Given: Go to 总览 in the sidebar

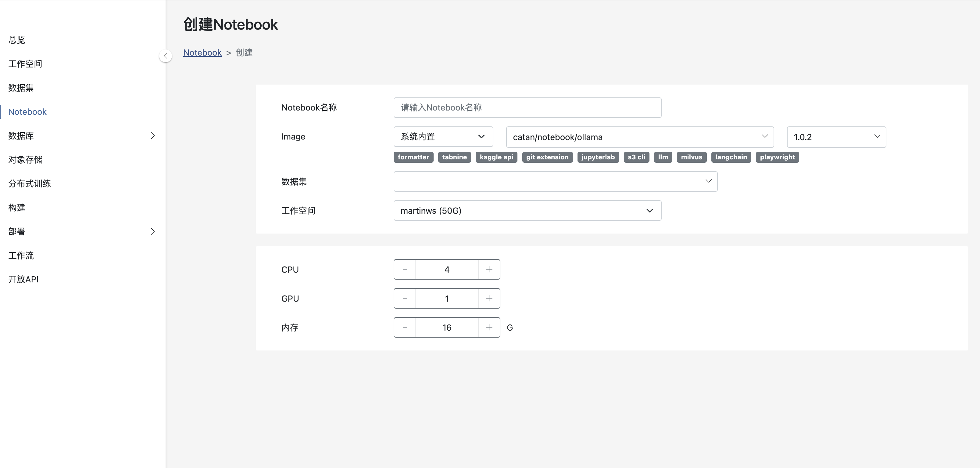Looking at the screenshot, I should point(17,40).
